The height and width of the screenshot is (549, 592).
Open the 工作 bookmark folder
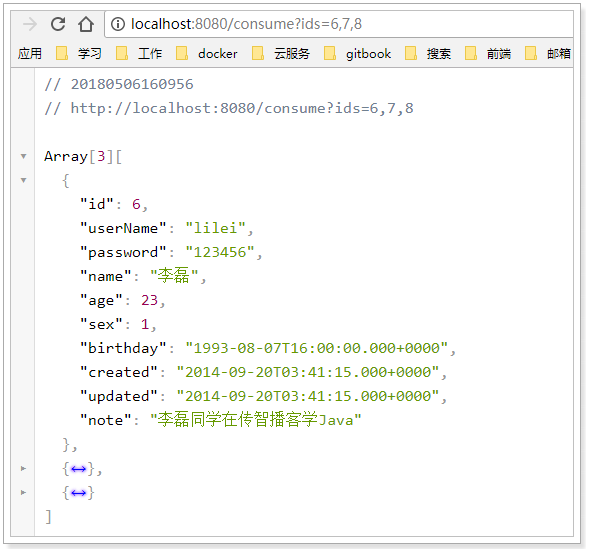[139, 53]
